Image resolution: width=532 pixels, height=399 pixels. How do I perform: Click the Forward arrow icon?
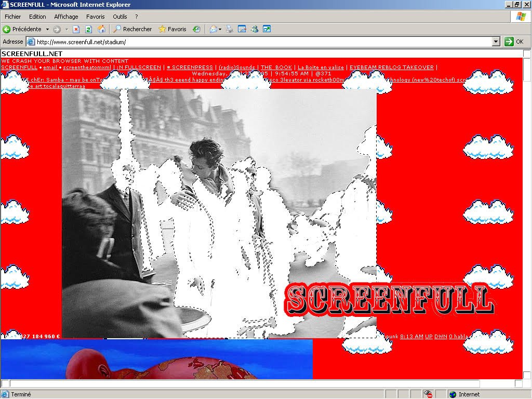57,29
